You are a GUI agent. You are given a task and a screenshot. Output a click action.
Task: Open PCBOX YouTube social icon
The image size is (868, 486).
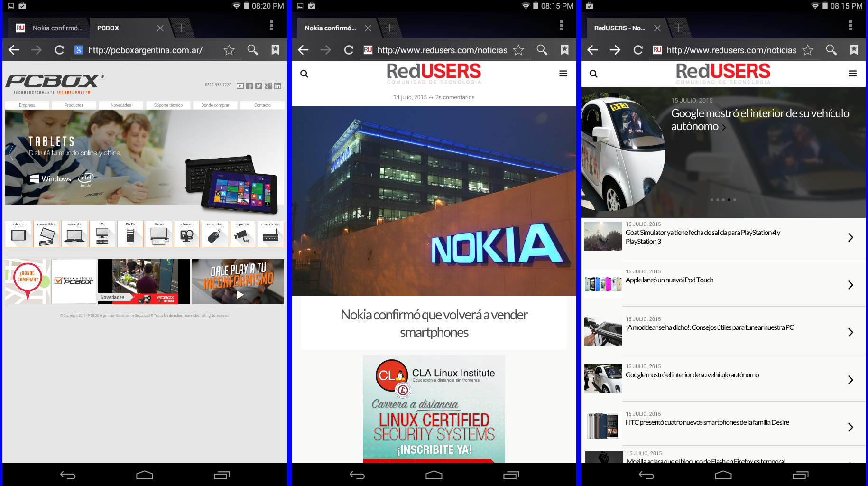coord(240,86)
